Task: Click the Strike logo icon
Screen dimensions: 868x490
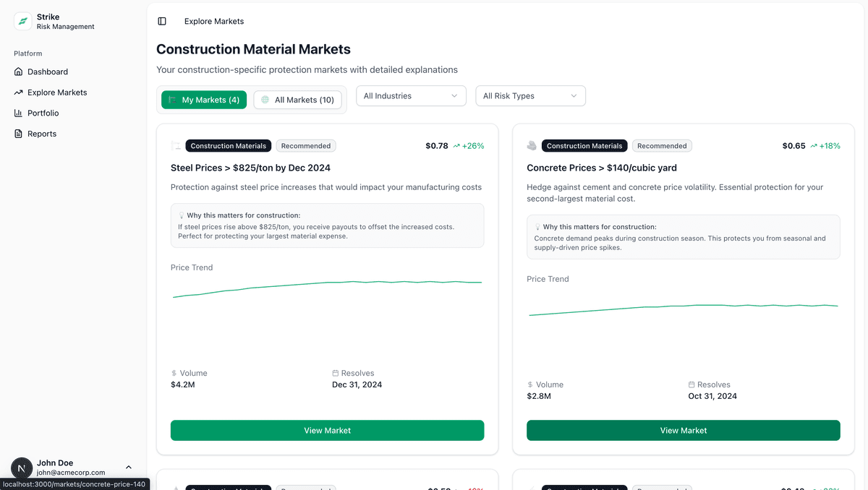Action: point(23,22)
